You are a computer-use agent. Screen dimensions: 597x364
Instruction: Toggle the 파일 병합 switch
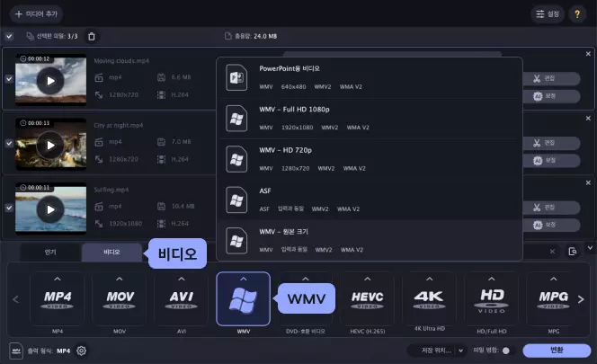click(x=509, y=351)
